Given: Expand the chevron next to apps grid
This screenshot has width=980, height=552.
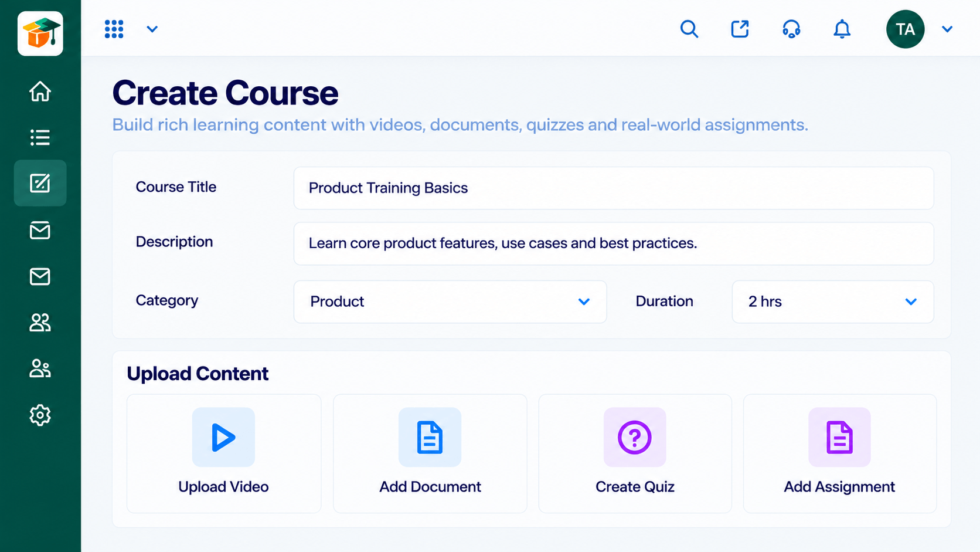Looking at the screenshot, I should click(152, 29).
